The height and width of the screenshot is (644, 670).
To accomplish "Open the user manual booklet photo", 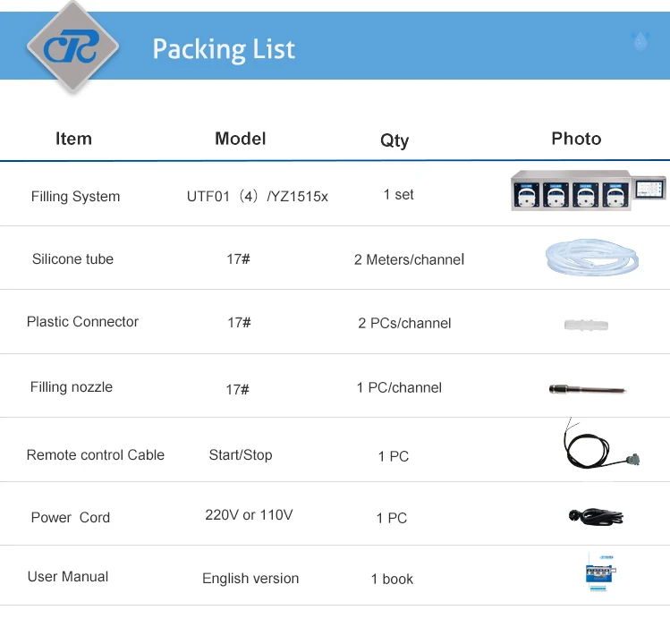I will point(600,572).
